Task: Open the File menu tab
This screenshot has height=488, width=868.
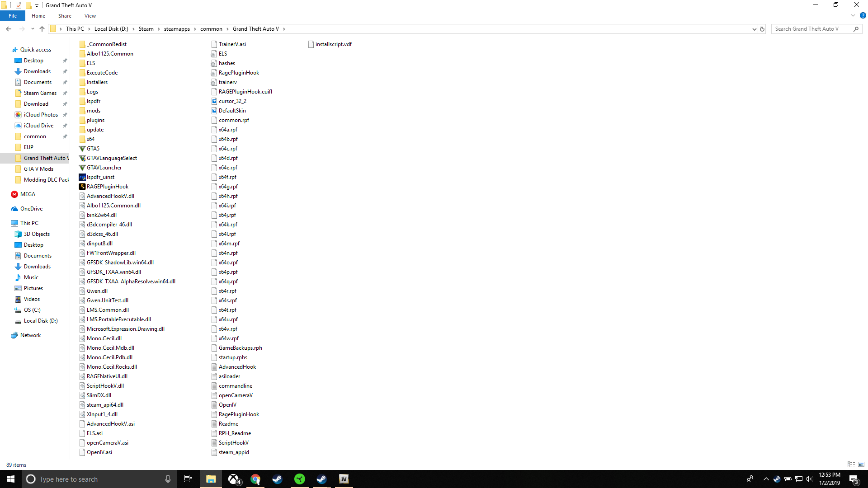Action: click(13, 16)
